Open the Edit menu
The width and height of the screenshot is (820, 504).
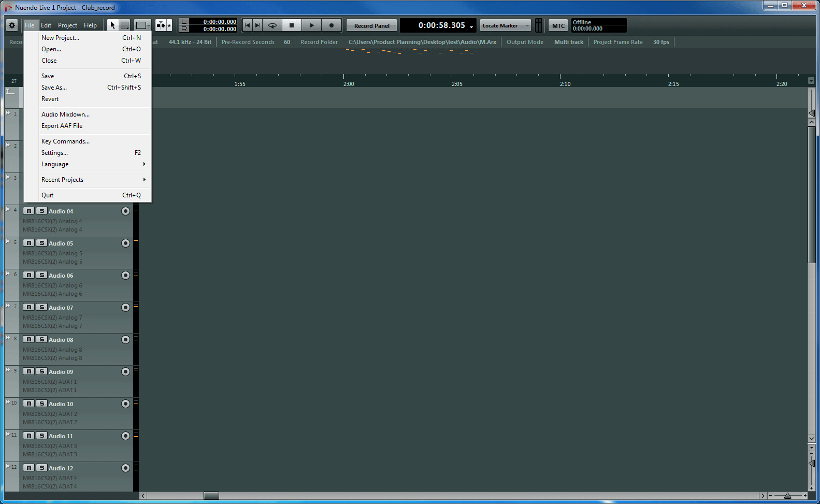pyautogui.click(x=46, y=25)
